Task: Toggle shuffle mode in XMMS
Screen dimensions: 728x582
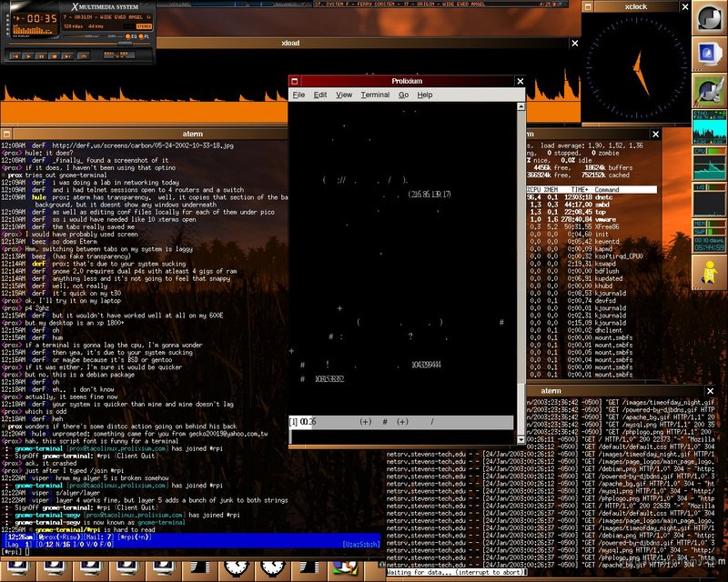Action: pos(111,55)
